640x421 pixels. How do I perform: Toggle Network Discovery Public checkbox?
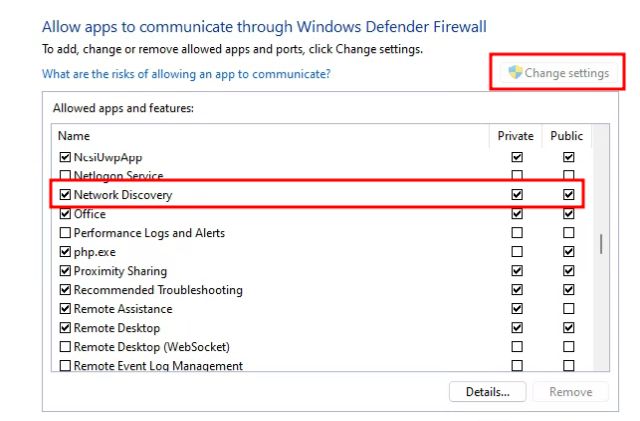[x=569, y=195]
